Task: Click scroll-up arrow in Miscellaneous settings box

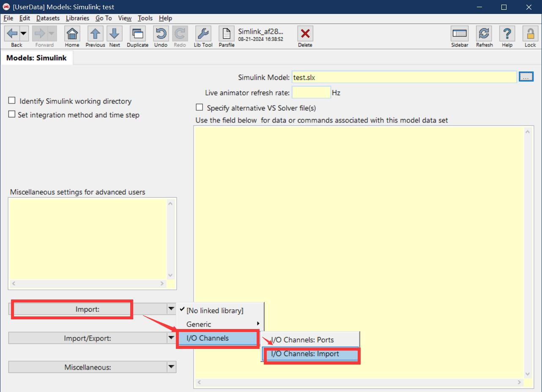Action: [170, 203]
